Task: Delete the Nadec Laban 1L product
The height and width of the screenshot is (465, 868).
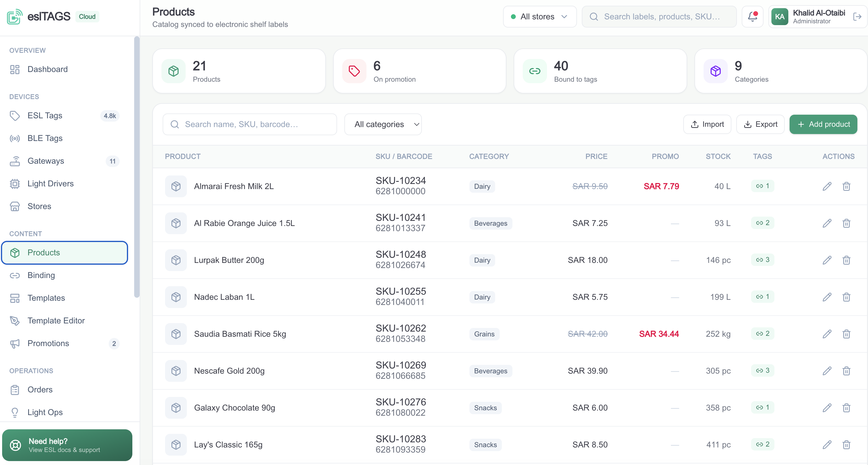Action: coord(846,297)
